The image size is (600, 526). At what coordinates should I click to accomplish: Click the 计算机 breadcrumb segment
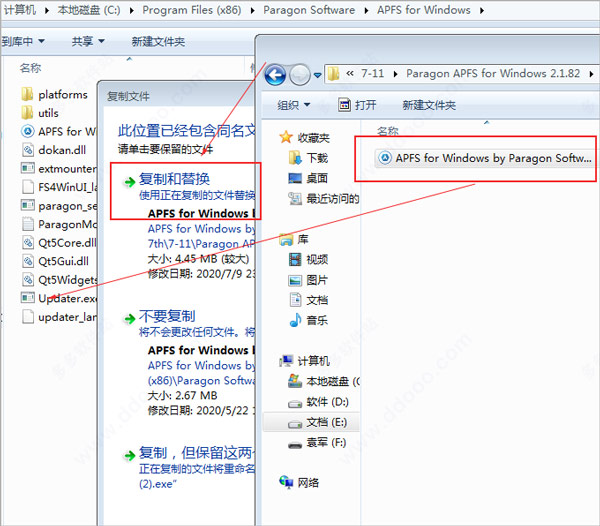coord(20,10)
